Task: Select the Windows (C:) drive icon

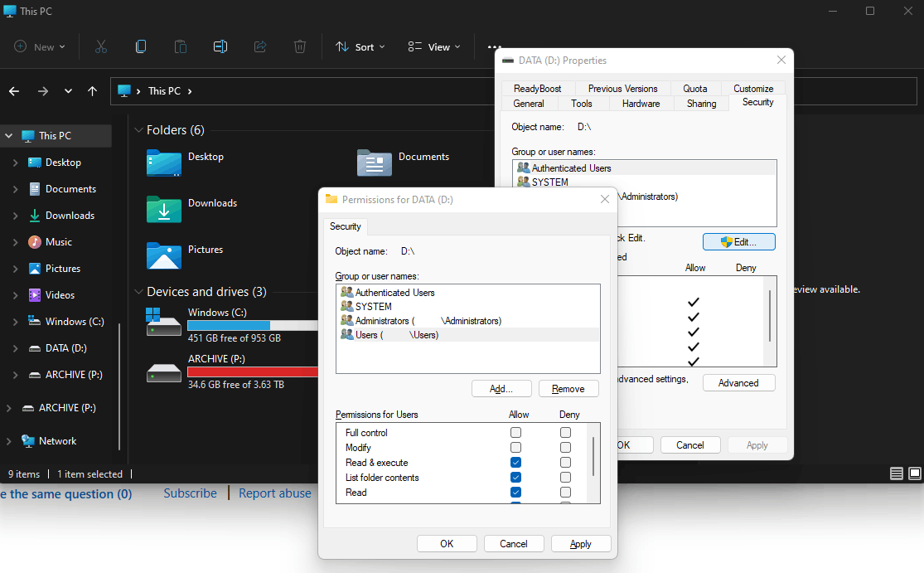Action: pos(164,321)
